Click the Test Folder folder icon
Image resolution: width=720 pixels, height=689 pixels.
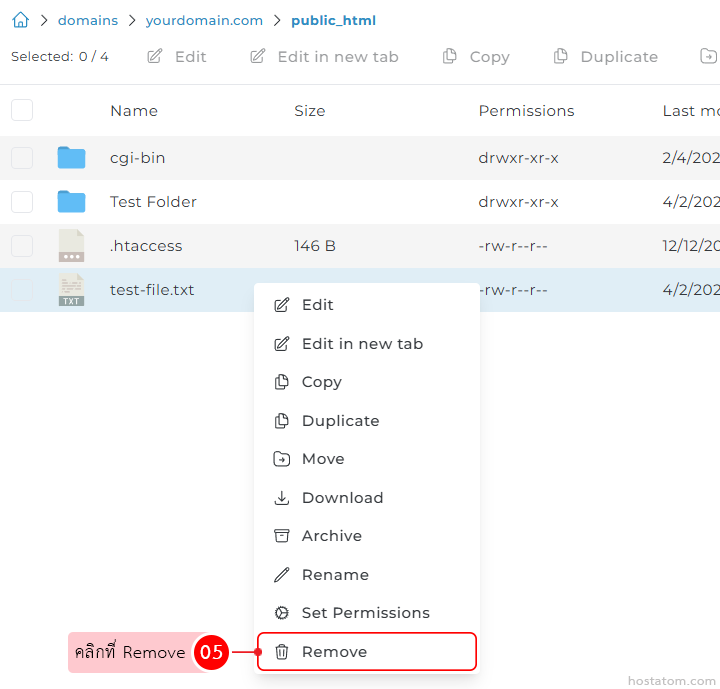tap(71, 202)
